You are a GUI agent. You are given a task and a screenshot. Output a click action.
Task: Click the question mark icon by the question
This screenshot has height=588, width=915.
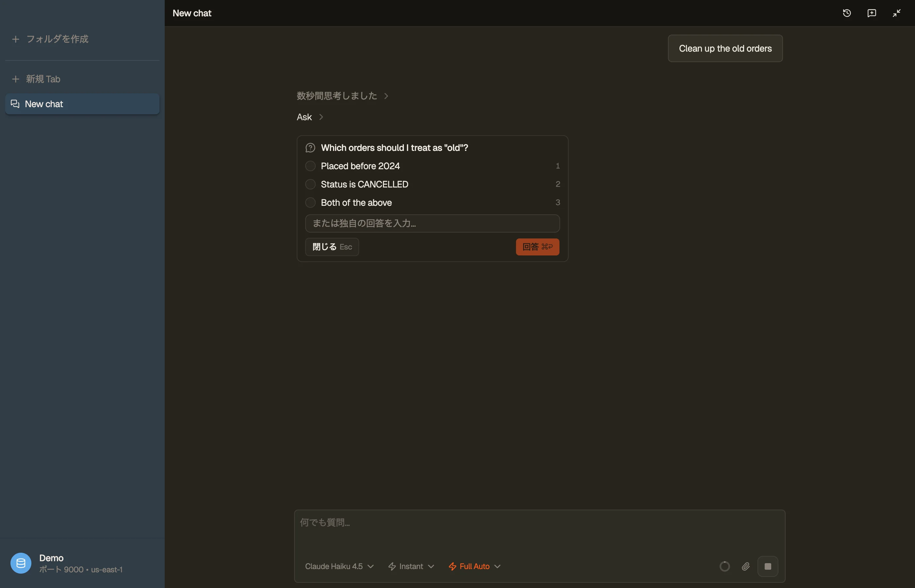tap(310, 148)
